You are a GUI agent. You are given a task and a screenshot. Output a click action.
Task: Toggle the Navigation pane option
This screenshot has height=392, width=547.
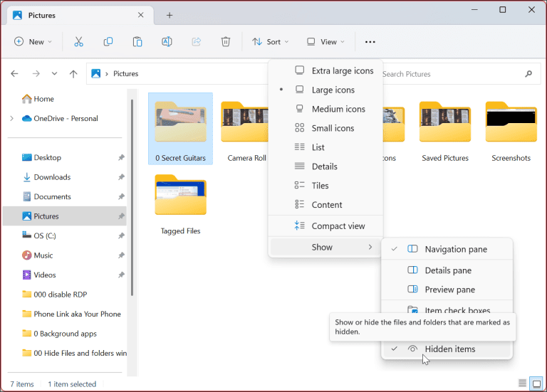click(x=456, y=249)
